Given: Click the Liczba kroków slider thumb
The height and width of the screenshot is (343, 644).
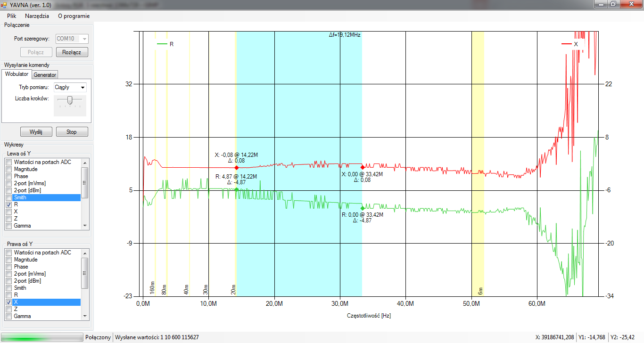Looking at the screenshot, I should 70,100.
